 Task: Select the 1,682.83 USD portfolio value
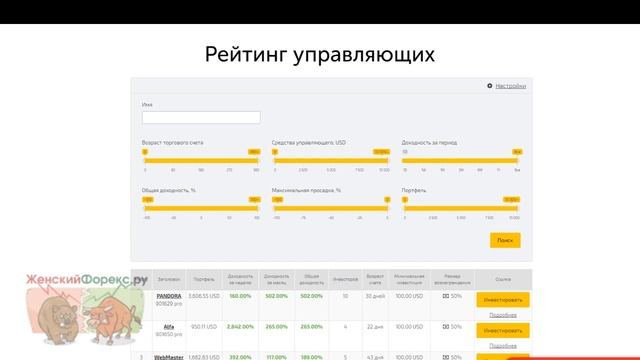204,357
